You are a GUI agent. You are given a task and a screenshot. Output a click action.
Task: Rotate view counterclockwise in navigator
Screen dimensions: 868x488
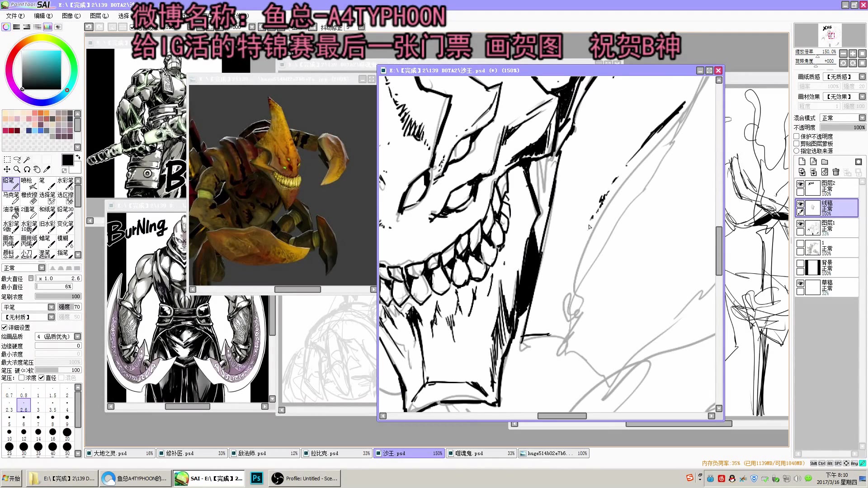click(844, 63)
